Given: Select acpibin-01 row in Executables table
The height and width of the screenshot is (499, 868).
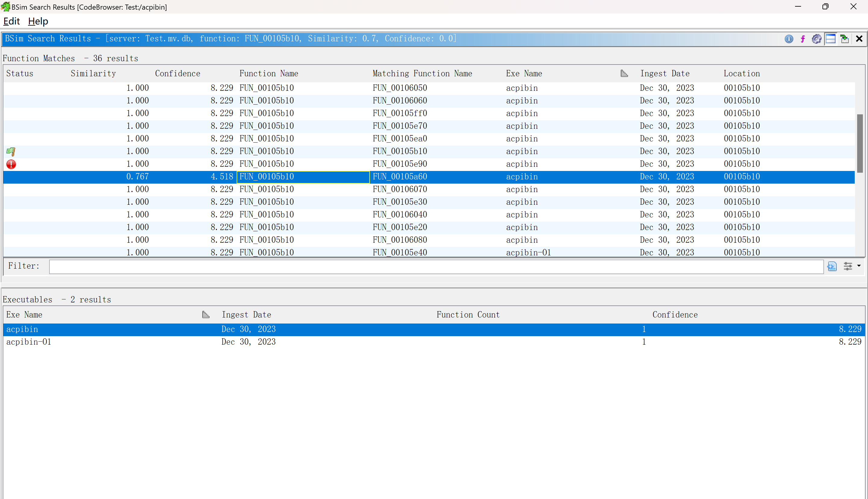Looking at the screenshot, I should [29, 342].
